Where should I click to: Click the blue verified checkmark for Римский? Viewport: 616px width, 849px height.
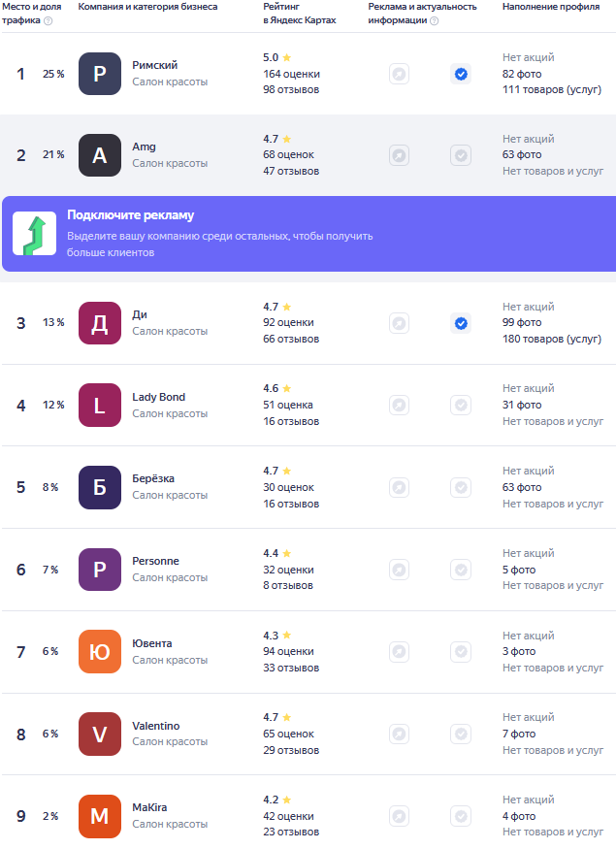(461, 74)
